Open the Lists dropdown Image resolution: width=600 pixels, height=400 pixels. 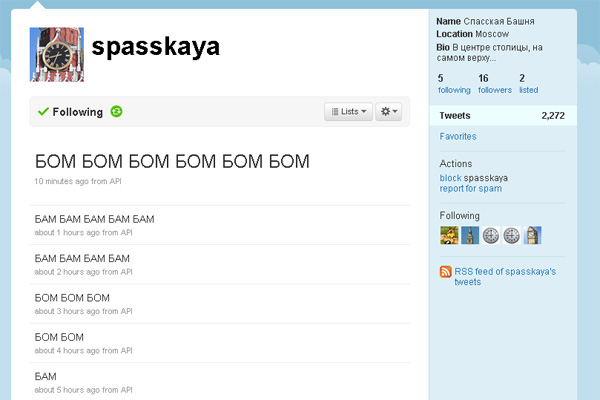tap(348, 111)
